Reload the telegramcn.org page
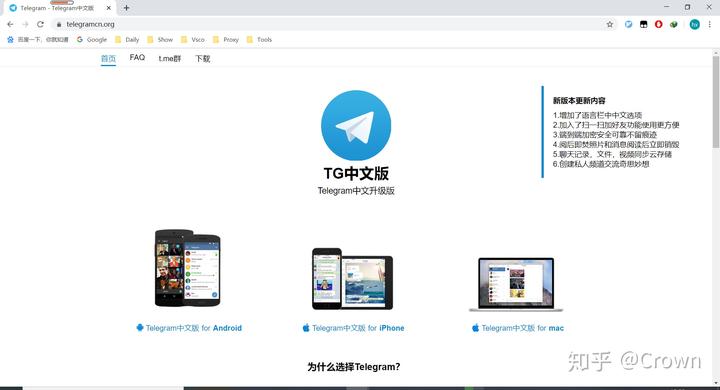The image size is (720, 390). [x=40, y=24]
